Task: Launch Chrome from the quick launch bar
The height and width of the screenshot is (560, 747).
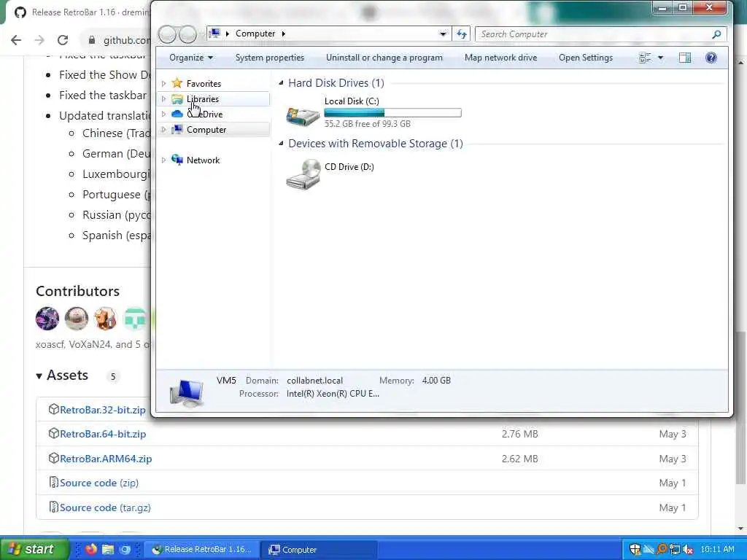Action: point(125,549)
